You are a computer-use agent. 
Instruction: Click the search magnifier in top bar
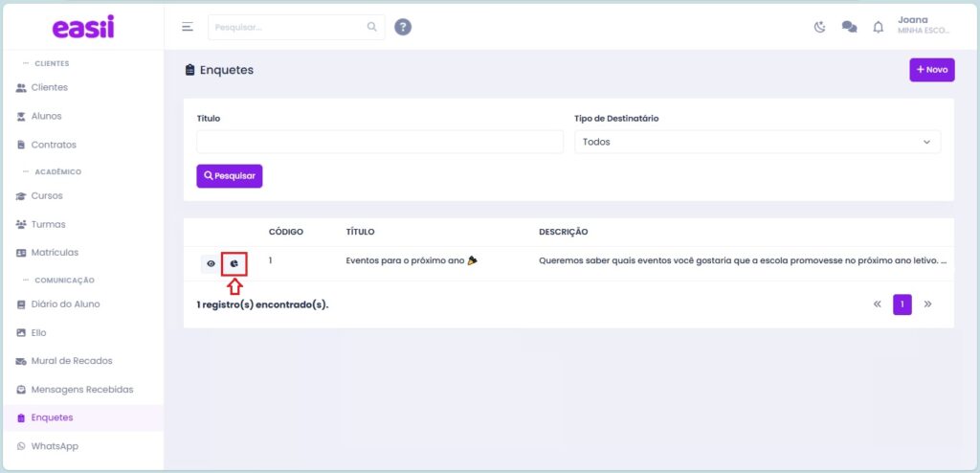(371, 27)
